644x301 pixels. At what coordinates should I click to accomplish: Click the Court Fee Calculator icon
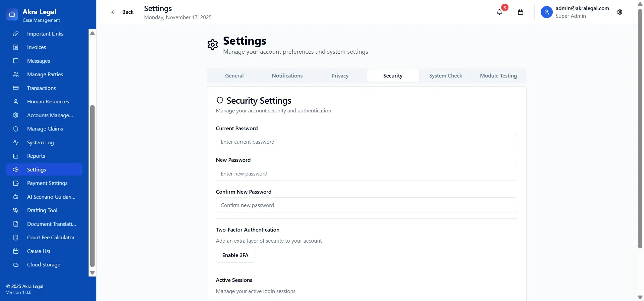tap(16, 238)
